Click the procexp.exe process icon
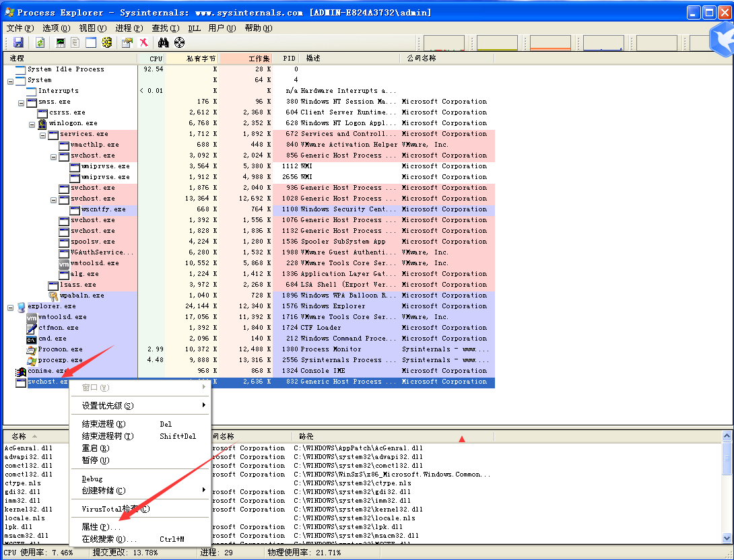 (x=32, y=360)
